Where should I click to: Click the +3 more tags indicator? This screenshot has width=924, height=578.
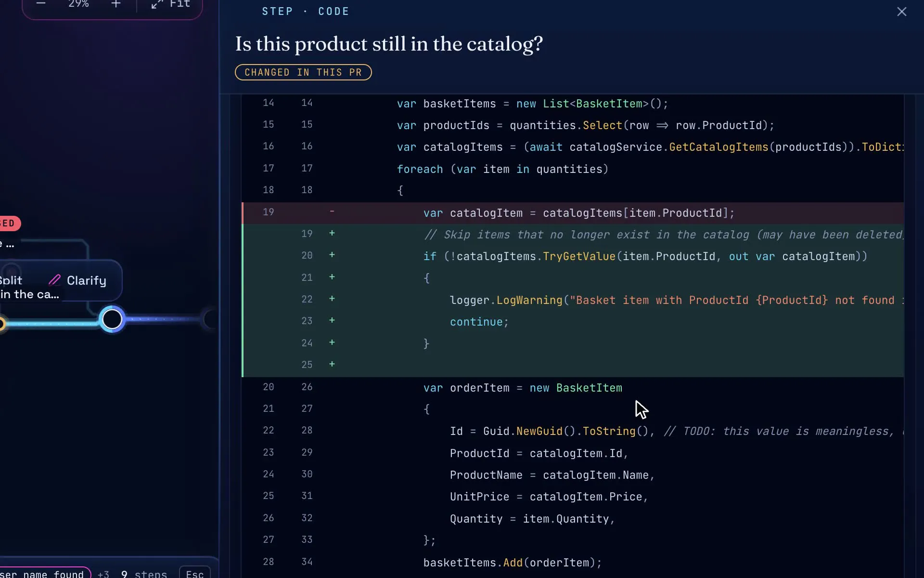[x=103, y=574]
